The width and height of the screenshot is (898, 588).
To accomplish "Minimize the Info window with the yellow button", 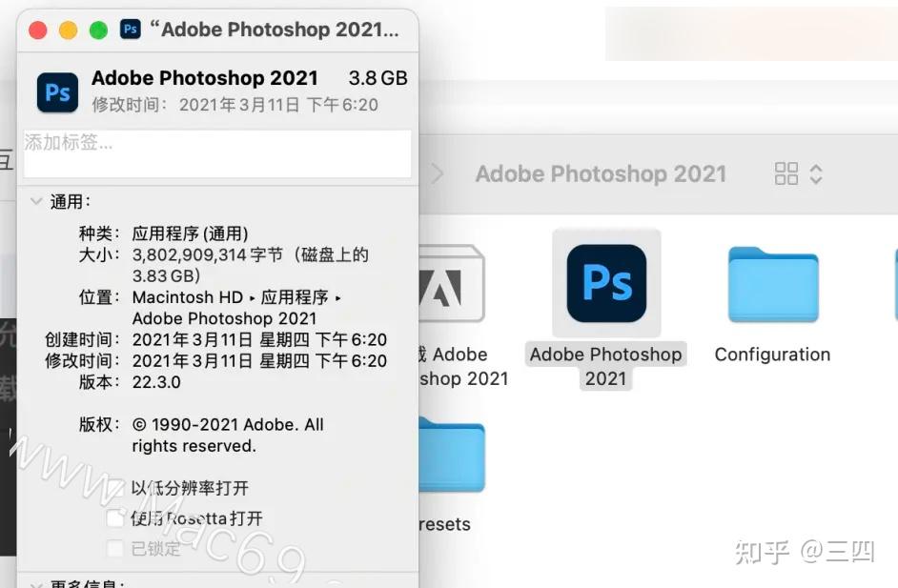I will pyautogui.click(x=68, y=30).
